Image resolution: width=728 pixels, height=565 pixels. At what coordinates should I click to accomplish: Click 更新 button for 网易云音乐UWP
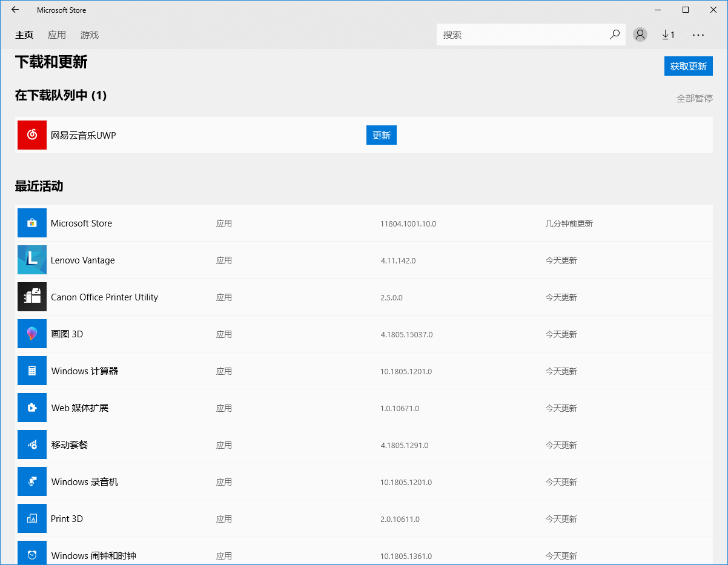coord(382,135)
